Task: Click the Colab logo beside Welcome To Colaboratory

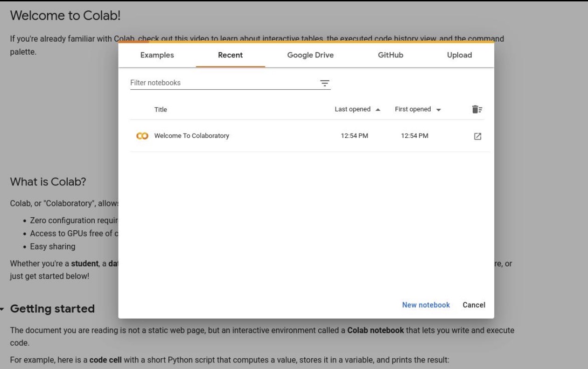Action: [x=142, y=136]
